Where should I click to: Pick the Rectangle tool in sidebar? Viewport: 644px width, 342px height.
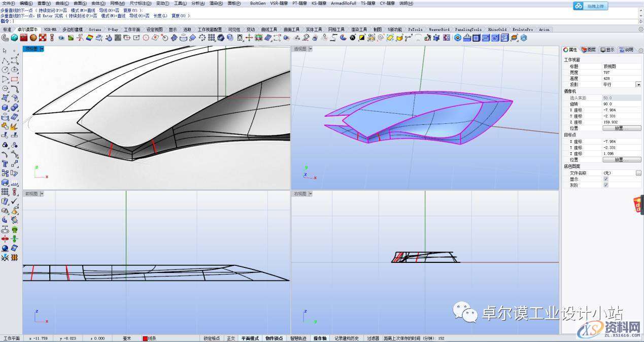pyautogui.click(x=14, y=79)
